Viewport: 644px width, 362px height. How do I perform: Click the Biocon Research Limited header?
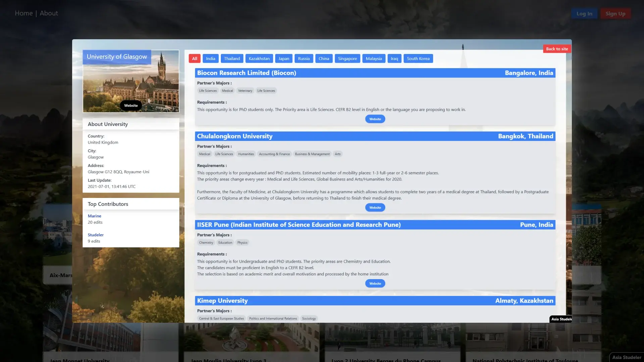pyautogui.click(x=375, y=73)
